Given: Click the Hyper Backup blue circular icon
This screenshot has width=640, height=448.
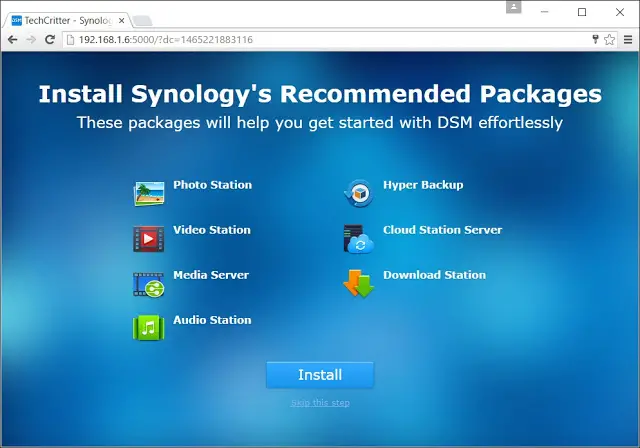Looking at the screenshot, I should [358, 193].
